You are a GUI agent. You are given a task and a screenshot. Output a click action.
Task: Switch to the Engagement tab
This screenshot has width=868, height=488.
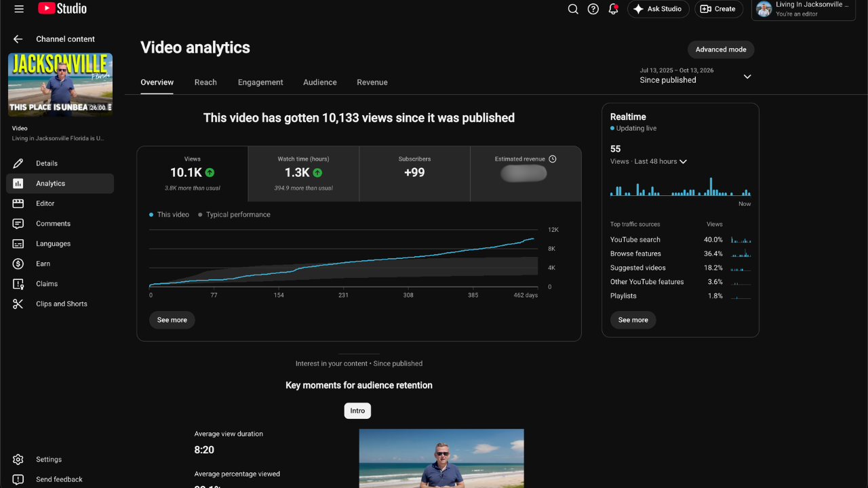point(260,82)
